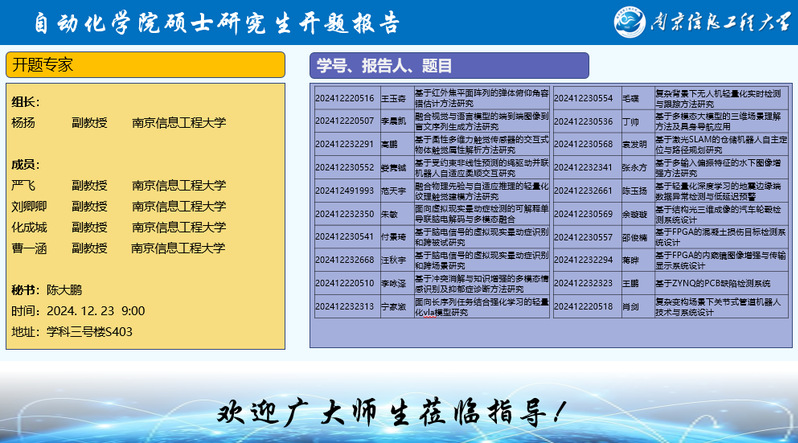The height and width of the screenshot is (443, 798).
Task: Click student ID 202412232313 in last left row
Action: (x=345, y=306)
